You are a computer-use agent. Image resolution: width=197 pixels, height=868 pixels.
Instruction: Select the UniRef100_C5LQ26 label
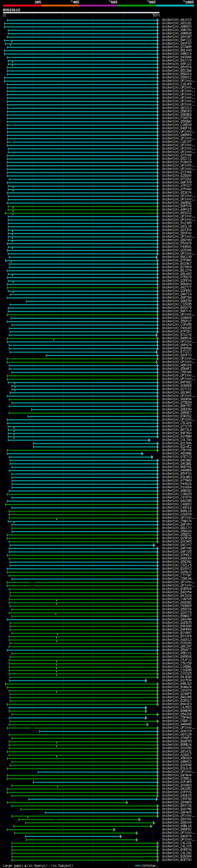[177, 423]
